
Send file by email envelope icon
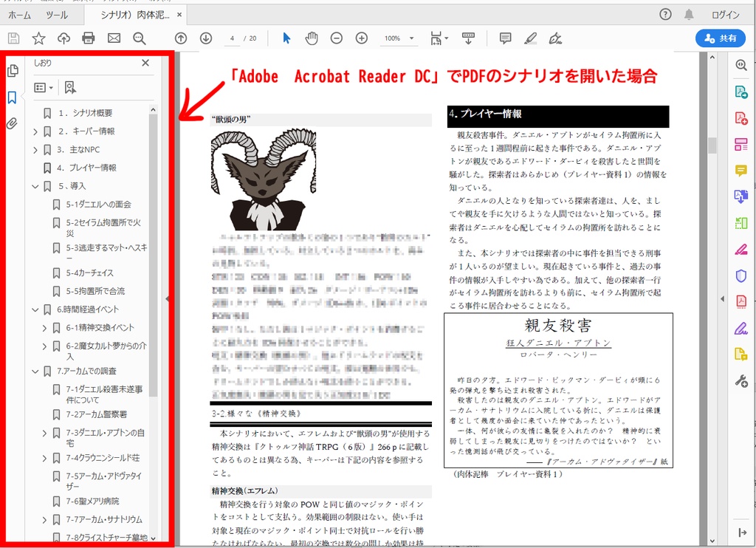pos(114,38)
